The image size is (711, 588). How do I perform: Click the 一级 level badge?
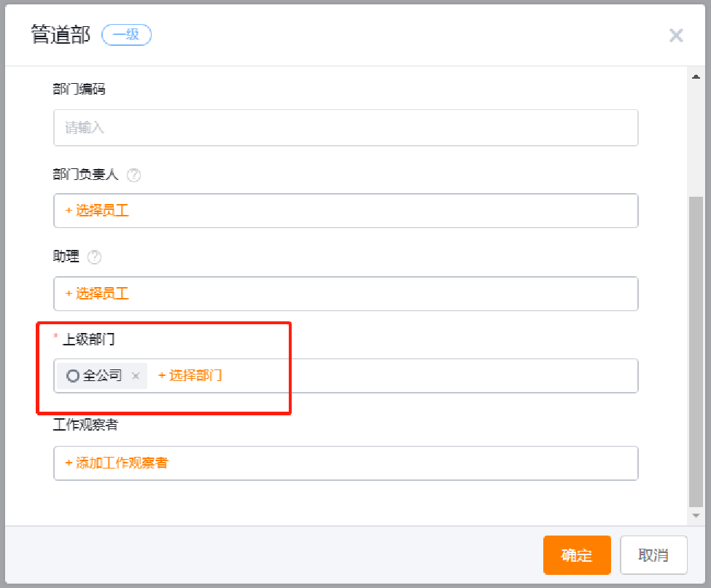126,35
